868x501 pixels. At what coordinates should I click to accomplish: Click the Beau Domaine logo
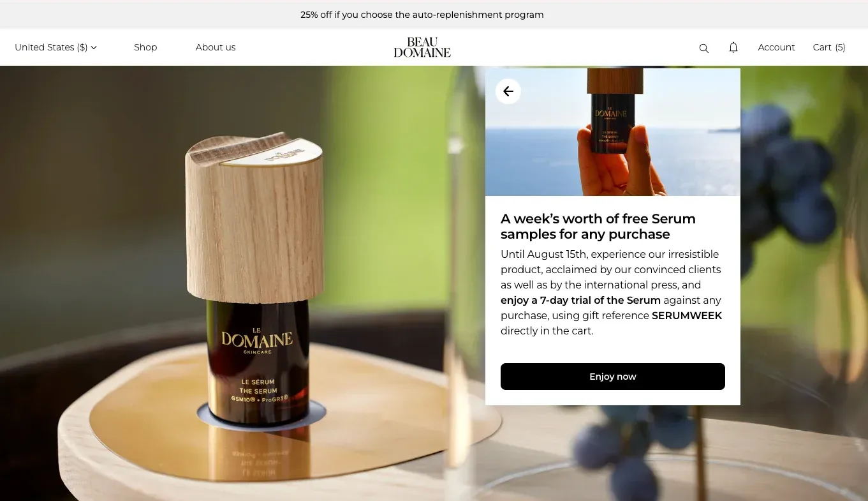[x=422, y=47]
